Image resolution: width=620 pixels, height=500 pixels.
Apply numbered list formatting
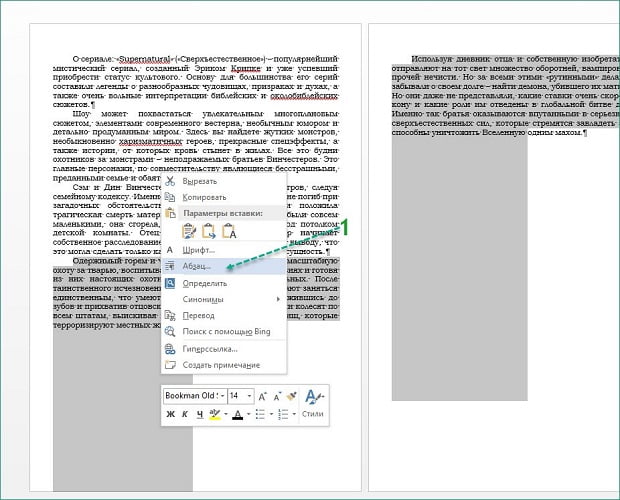[x=283, y=414]
